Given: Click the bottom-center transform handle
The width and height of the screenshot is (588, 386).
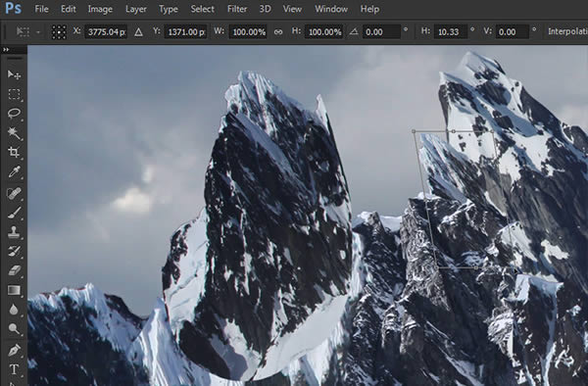Looking at the screenshot, I should [x=475, y=267].
